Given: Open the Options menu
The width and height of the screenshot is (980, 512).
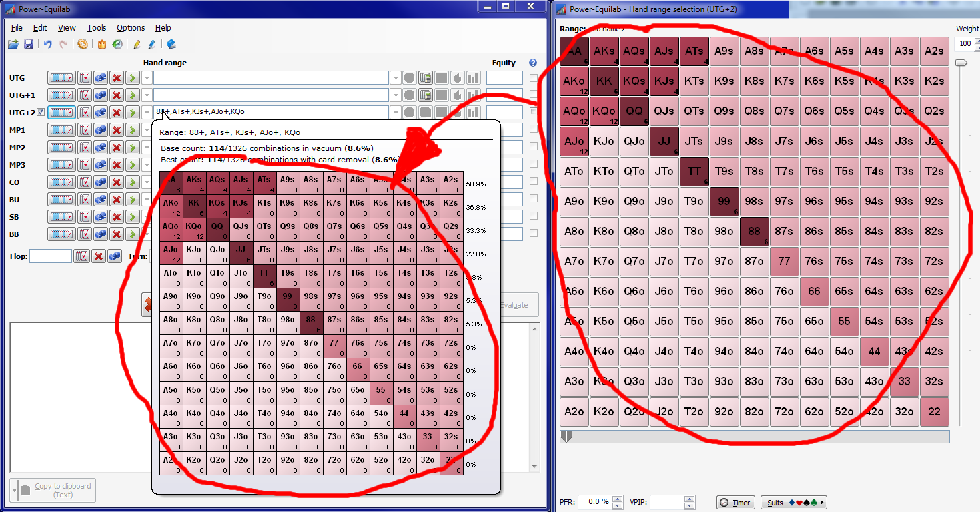Looking at the screenshot, I should [131, 28].
